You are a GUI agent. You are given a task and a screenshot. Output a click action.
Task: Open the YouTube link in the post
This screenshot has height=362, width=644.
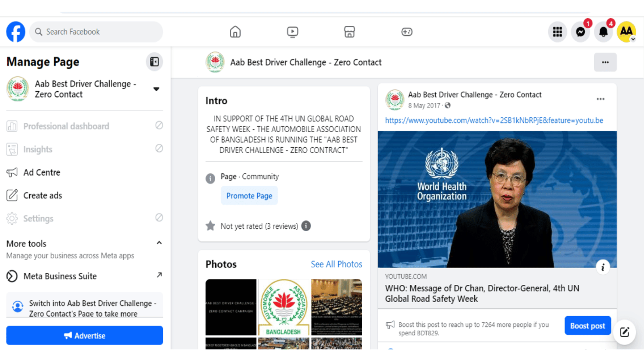coord(494,120)
